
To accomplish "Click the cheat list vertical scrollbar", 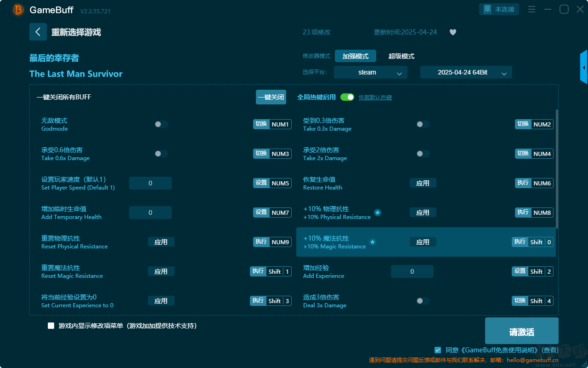I will [557, 169].
